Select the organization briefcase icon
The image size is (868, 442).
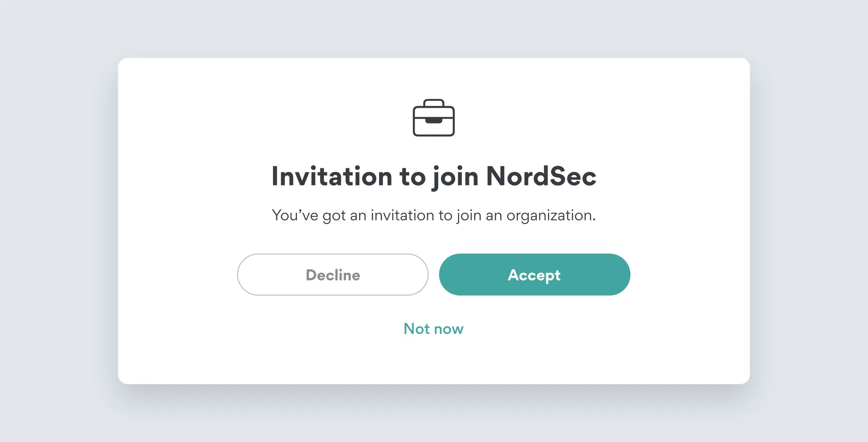tap(434, 118)
